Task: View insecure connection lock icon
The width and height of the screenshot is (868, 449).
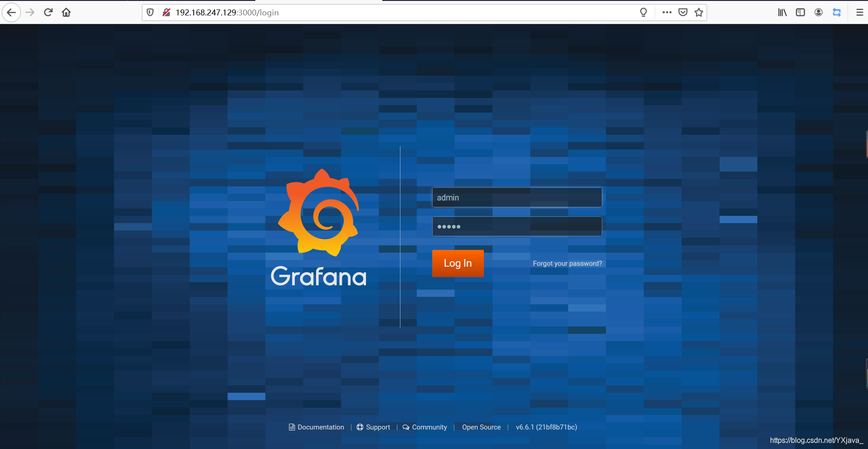Action: tap(166, 12)
